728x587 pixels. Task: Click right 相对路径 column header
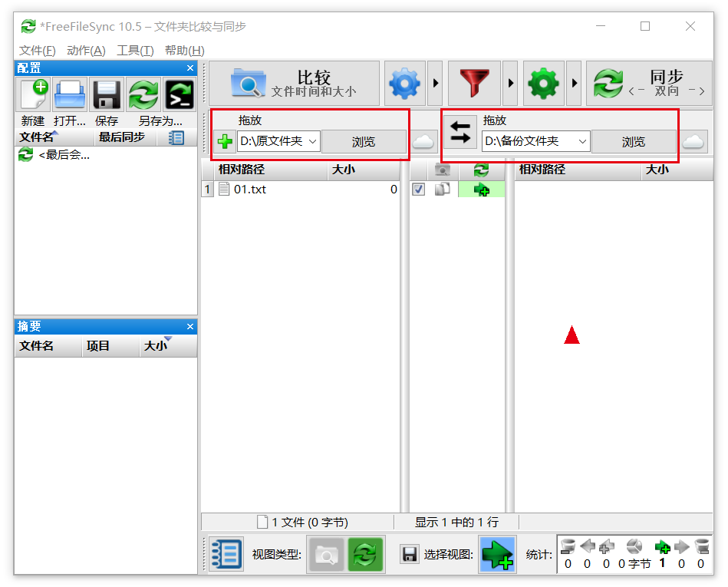coord(578,170)
